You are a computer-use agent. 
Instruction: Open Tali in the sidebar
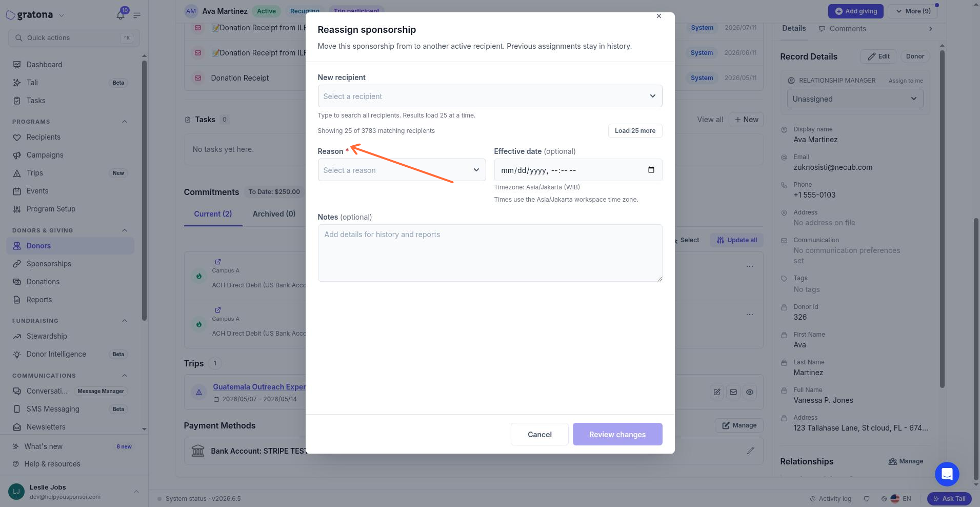[x=70, y=83]
